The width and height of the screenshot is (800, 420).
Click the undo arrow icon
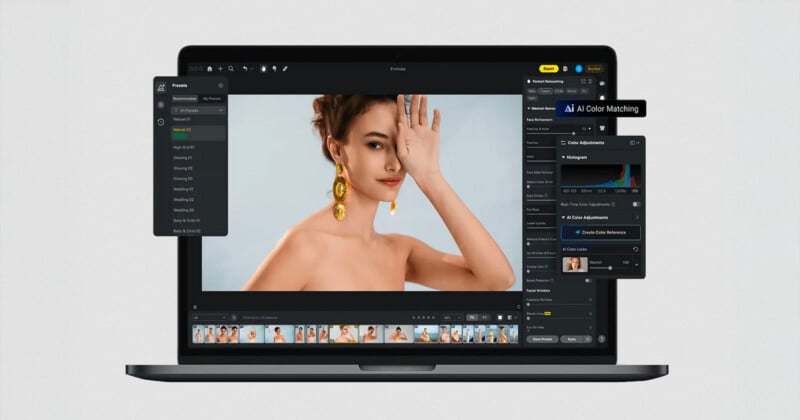pos(245,69)
